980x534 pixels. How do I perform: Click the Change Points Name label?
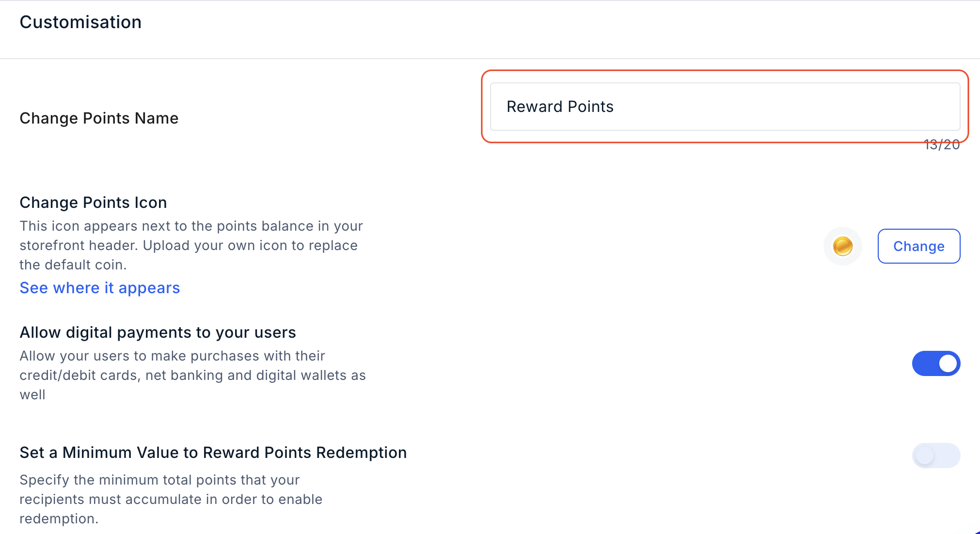point(99,118)
